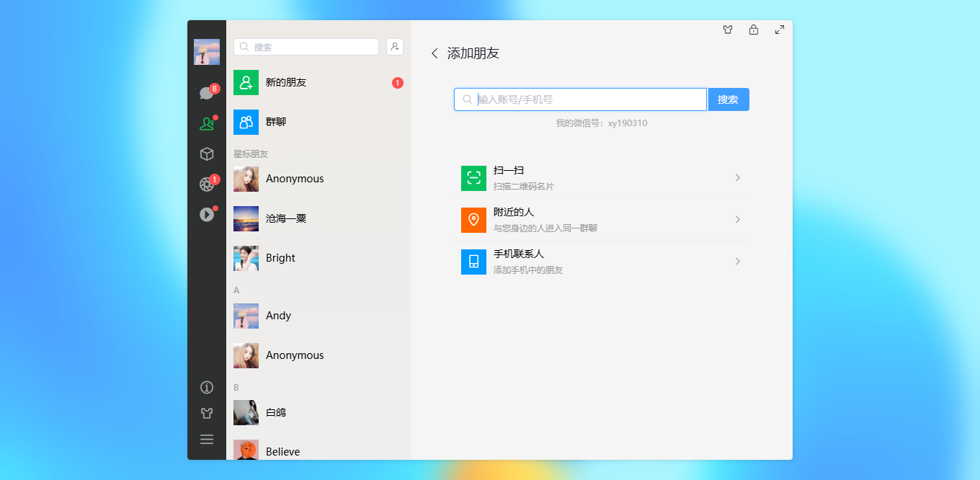Image resolution: width=980 pixels, height=480 pixels.
Task: Expand the 扫一扫 row chevron
Action: click(737, 177)
